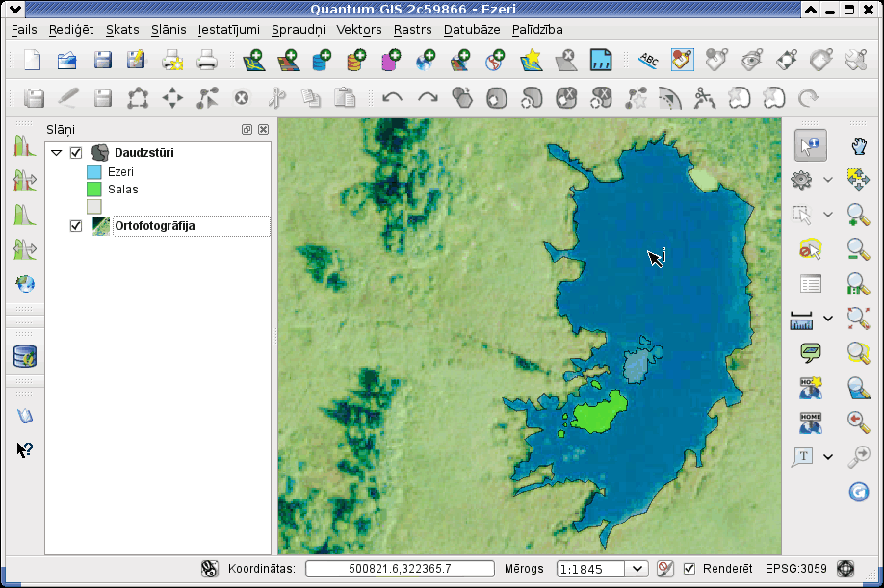
Task: Select the Daudzstūri layer name
Action: pos(144,153)
